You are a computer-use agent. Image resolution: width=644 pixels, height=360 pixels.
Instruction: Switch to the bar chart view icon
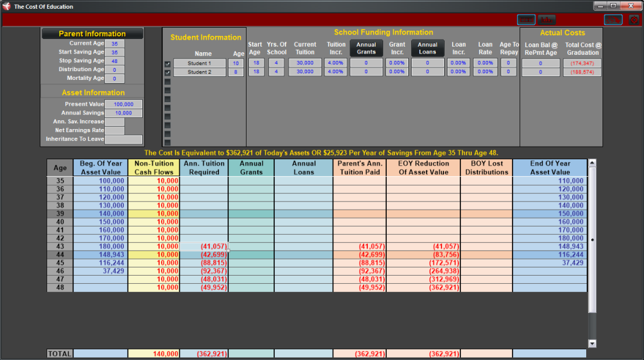coord(547,20)
